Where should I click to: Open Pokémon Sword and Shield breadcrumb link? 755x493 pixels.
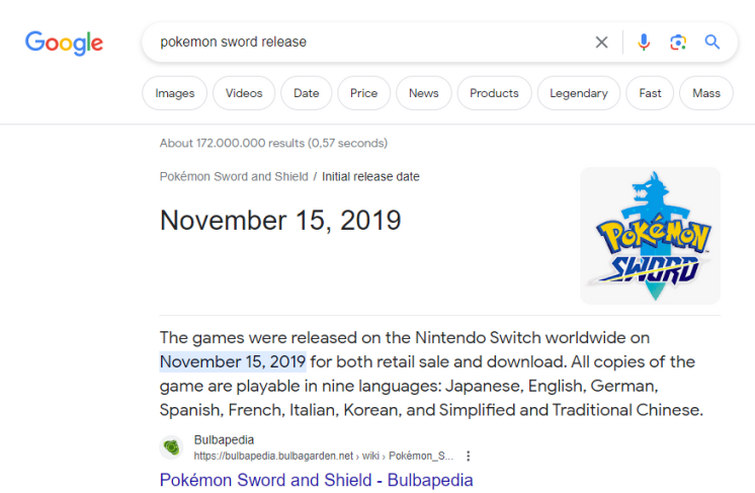(x=234, y=177)
